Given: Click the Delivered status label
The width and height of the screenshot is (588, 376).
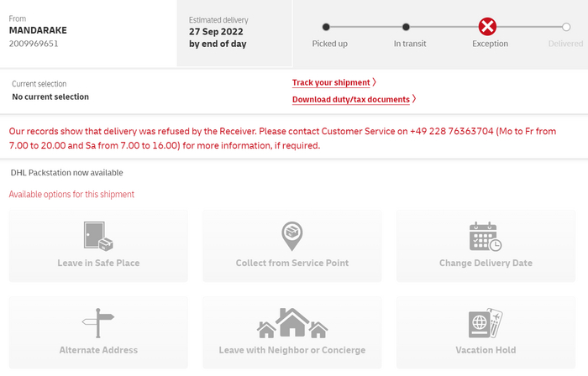Looking at the screenshot, I should (565, 44).
